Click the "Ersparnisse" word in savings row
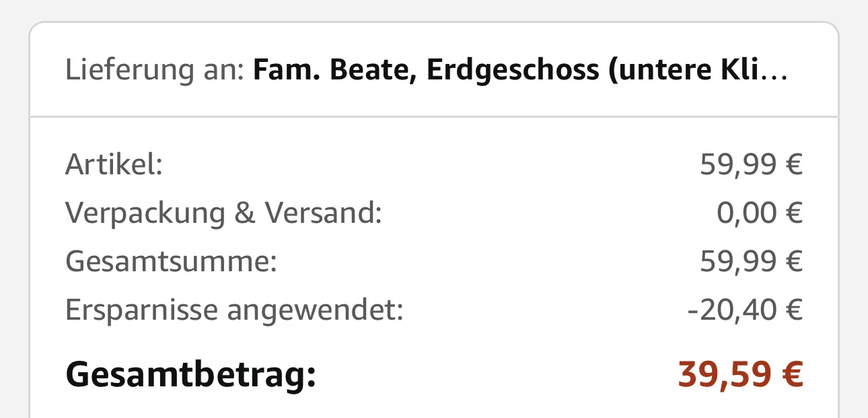The width and height of the screenshot is (868, 418). (x=141, y=310)
